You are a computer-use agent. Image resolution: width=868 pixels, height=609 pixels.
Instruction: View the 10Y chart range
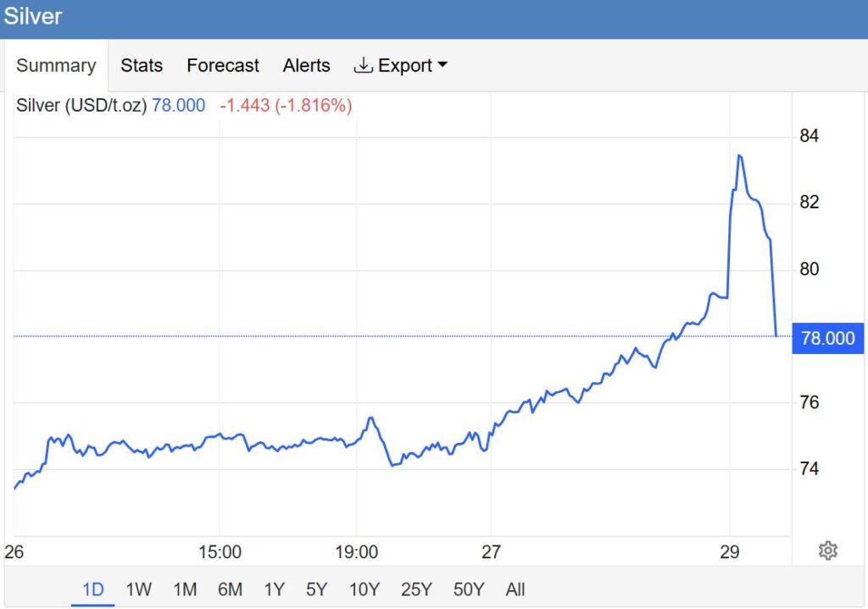pos(364,590)
